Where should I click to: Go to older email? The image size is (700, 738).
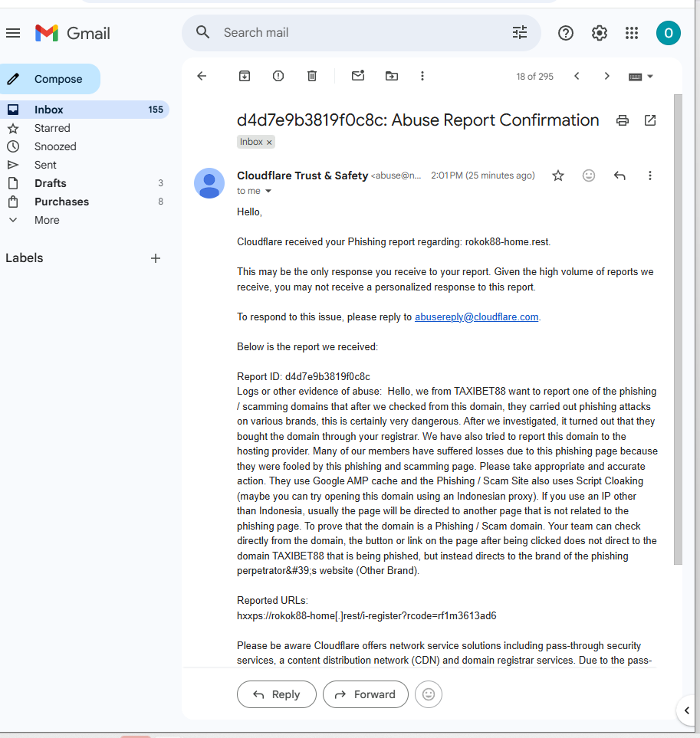606,76
